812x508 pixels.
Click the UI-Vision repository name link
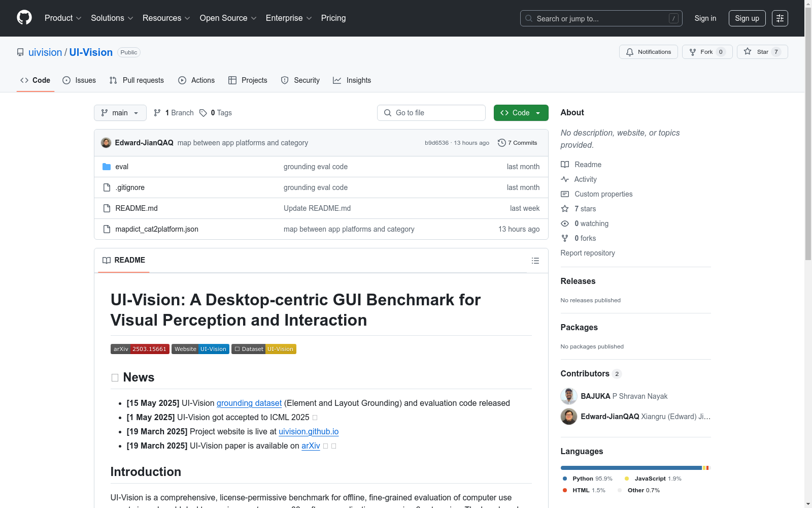coord(91,52)
